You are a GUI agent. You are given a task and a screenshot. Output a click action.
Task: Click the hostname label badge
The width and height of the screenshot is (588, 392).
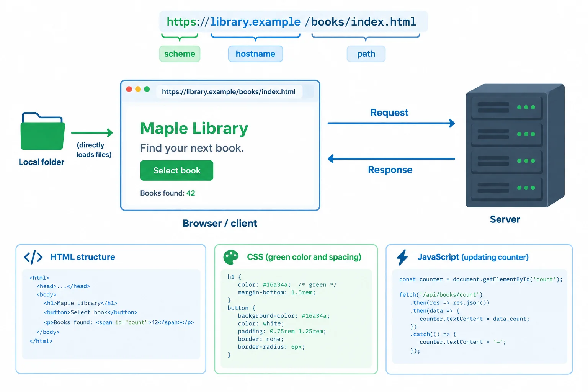[x=255, y=54]
